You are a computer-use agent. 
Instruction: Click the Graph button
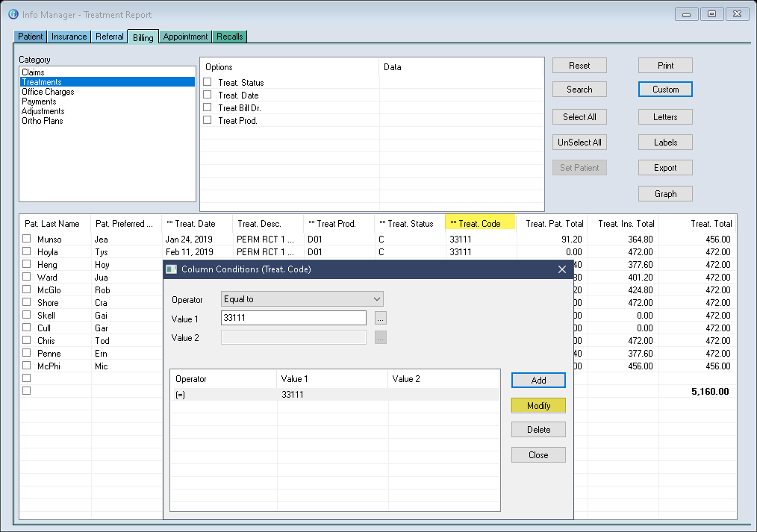665,194
